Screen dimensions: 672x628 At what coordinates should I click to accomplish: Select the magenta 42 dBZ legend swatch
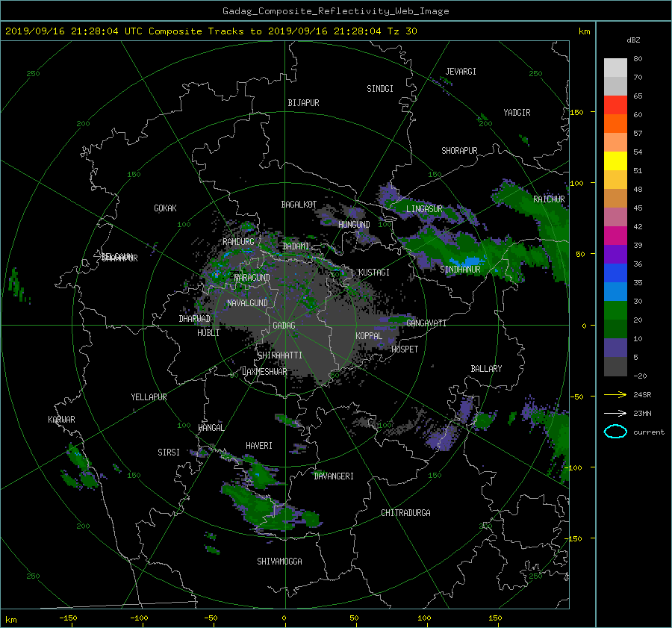615,236
